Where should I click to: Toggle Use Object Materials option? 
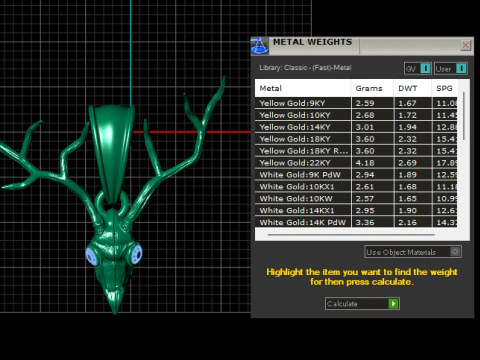pos(413,252)
